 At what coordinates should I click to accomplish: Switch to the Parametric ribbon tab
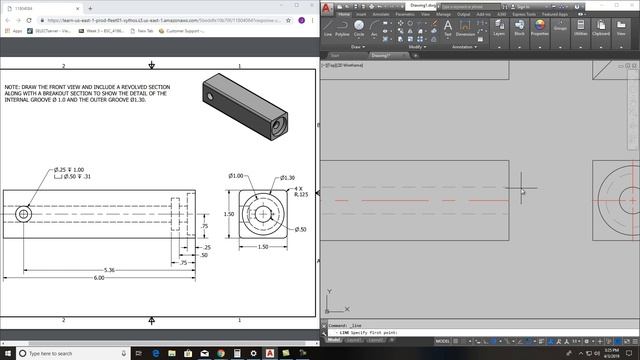pyautogui.click(x=405, y=14)
